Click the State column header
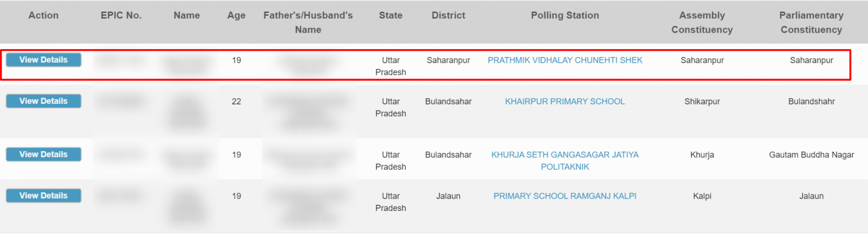868x242 pixels. pos(390,15)
